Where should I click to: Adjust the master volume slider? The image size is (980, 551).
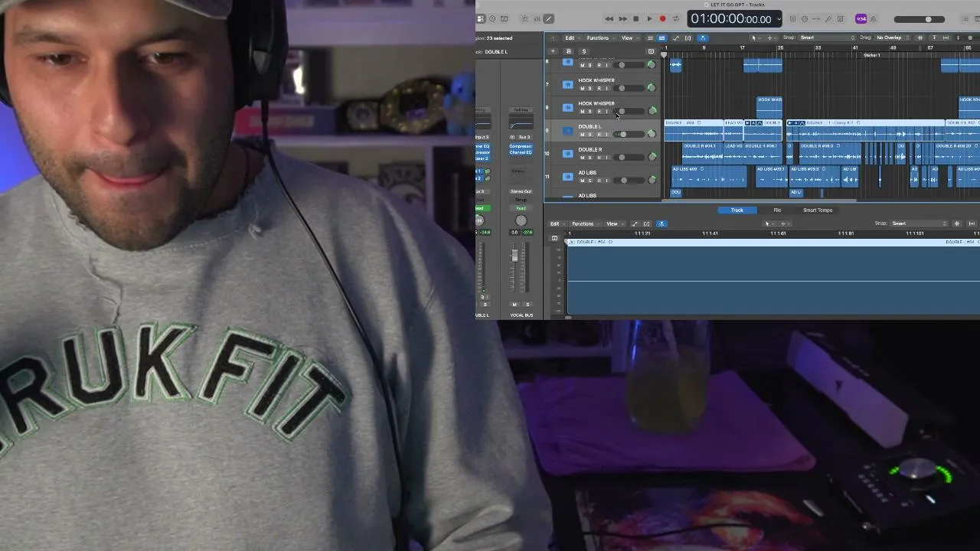pyautogui.click(x=919, y=19)
